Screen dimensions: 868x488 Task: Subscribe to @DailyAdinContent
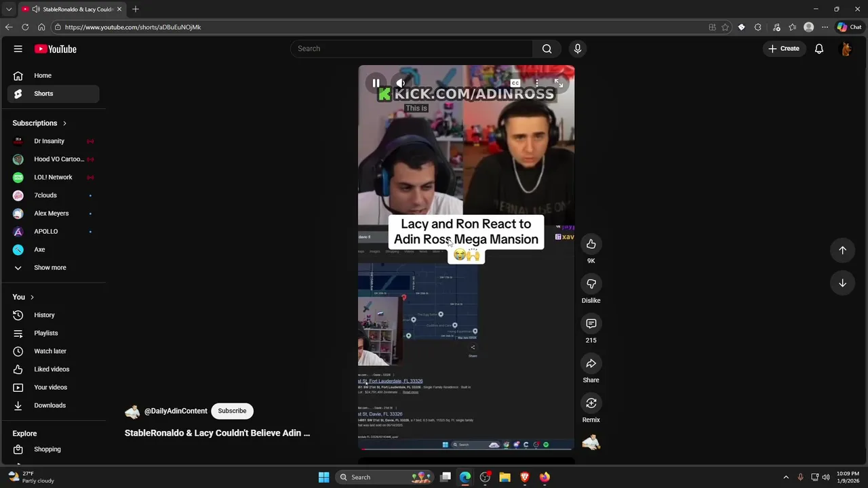pos(232,411)
